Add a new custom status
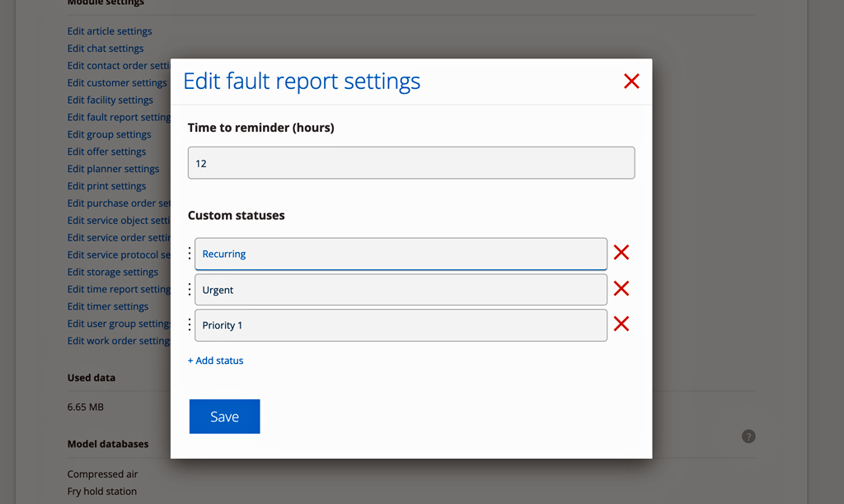Screen dimensions: 844x504 pos(215,361)
